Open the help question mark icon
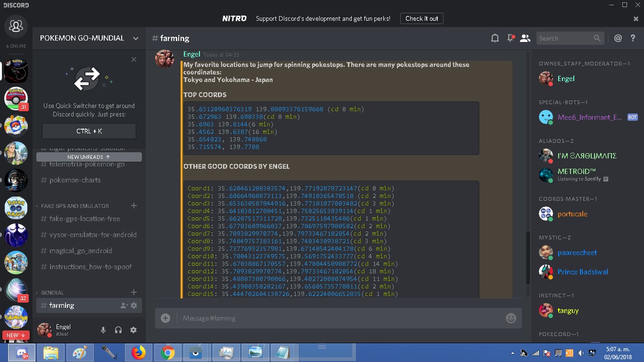 tap(633, 38)
